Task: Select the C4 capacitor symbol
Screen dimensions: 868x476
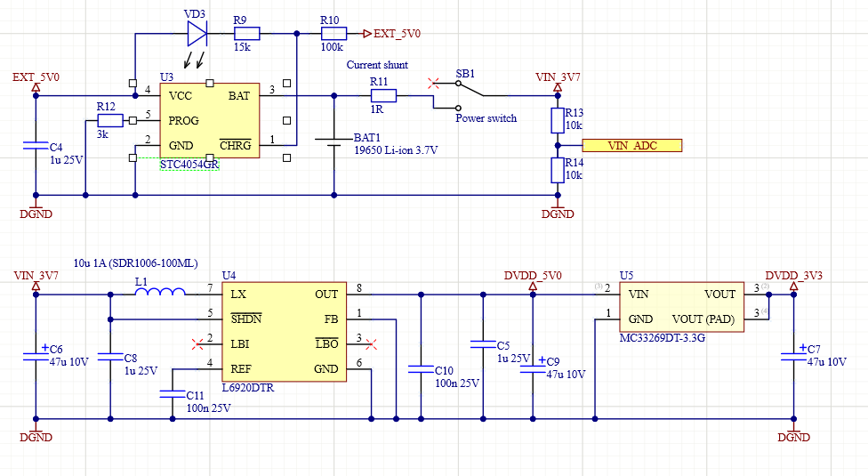Action: (36, 146)
